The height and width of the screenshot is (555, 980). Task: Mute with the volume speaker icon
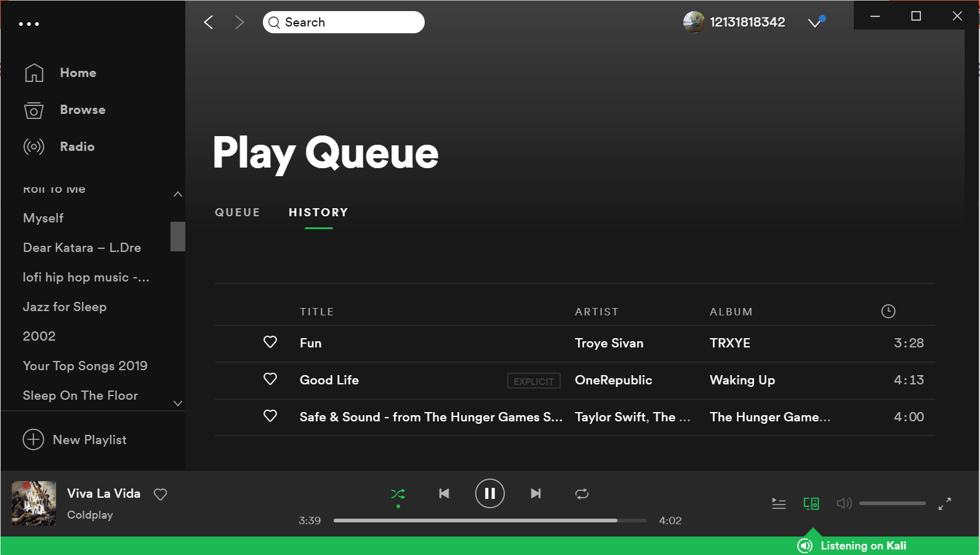844,504
